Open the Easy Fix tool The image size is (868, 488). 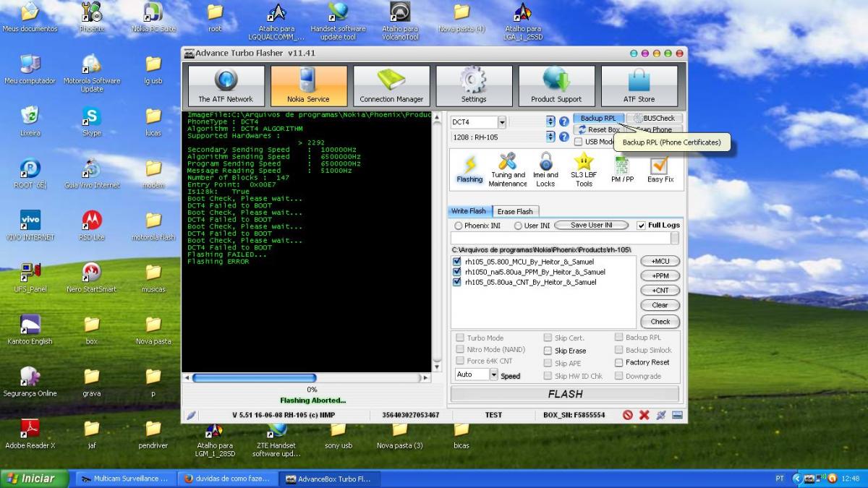[660, 170]
